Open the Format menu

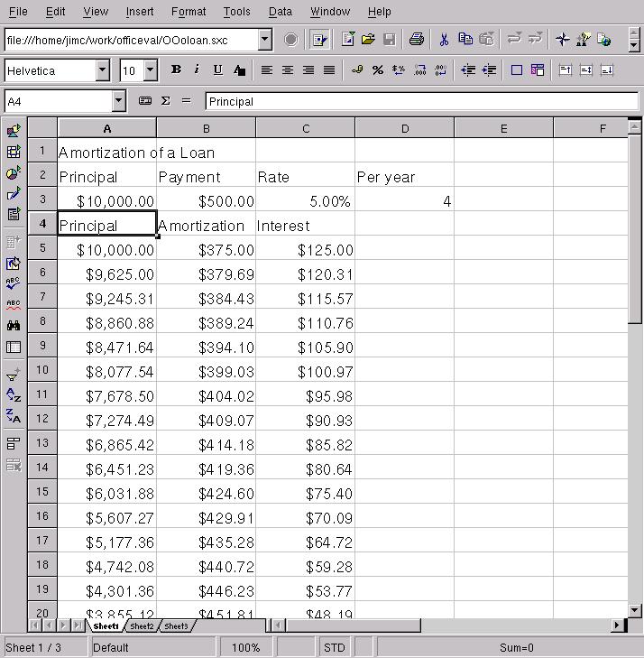[189, 12]
